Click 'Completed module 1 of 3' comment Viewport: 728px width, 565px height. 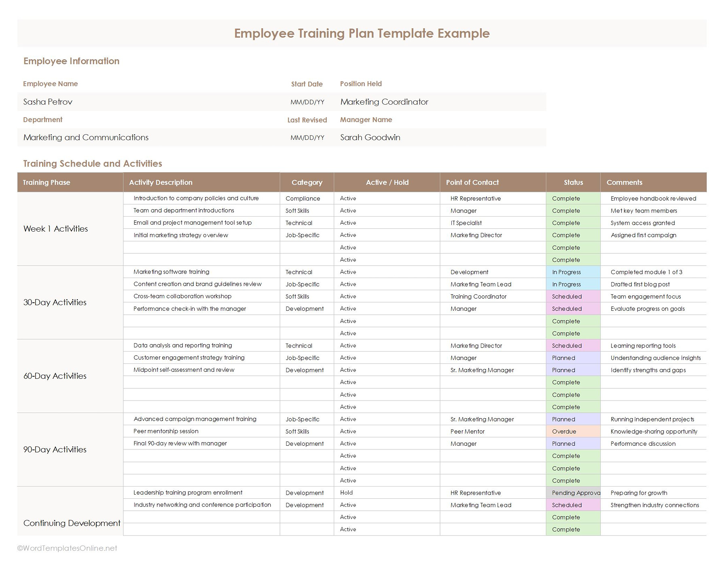[646, 272]
